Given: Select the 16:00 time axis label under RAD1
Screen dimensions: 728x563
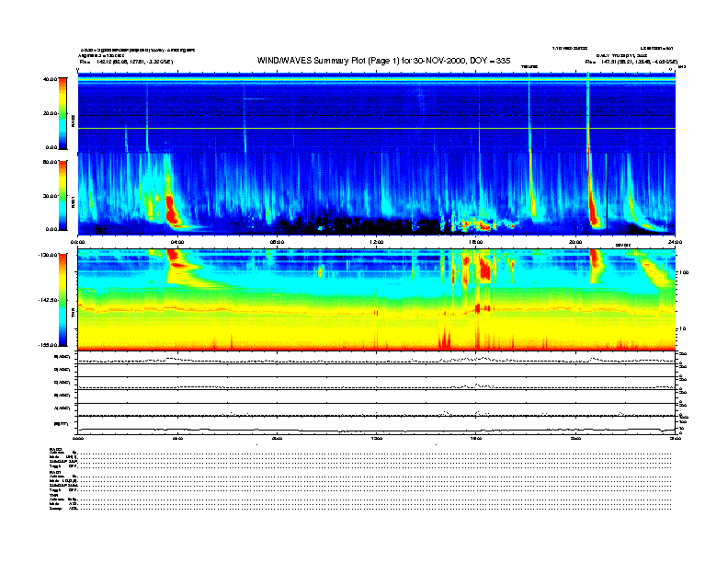Looking at the screenshot, I should [476, 243].
